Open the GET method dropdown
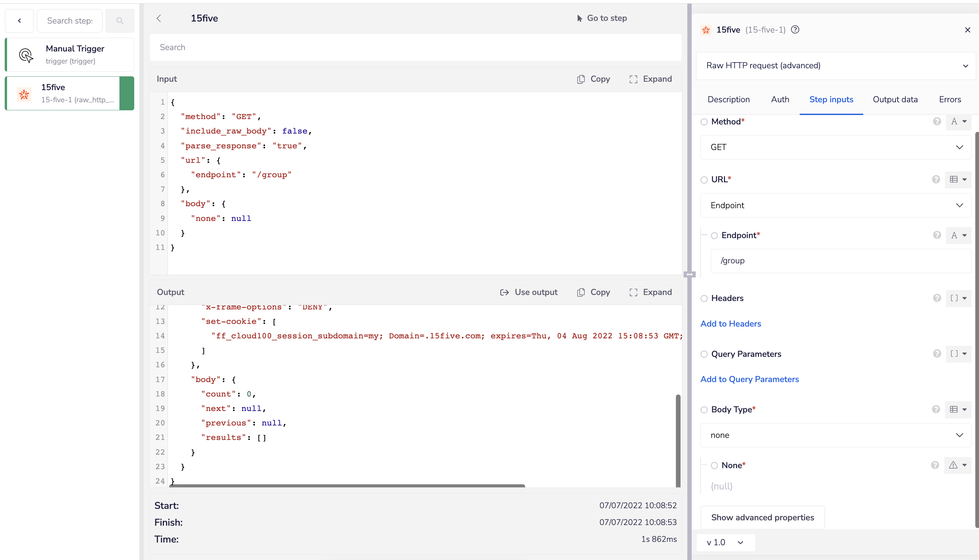 pos(836,147)
